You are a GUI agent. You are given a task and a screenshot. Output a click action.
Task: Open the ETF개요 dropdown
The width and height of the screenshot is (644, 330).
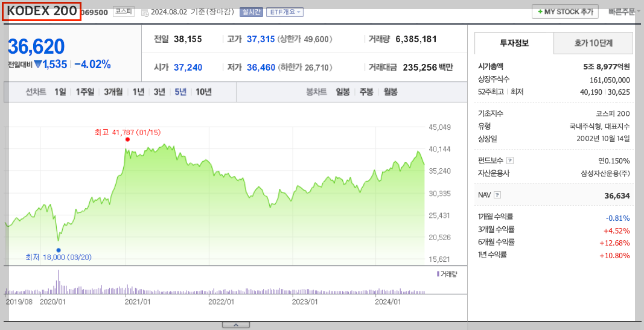coord(285,12)
